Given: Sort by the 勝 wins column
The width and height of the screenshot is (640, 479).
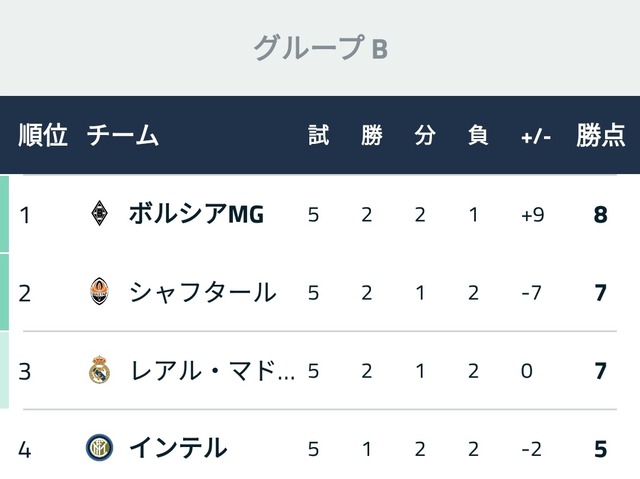Looking at the screenshot, I should [x=371, y=136].
